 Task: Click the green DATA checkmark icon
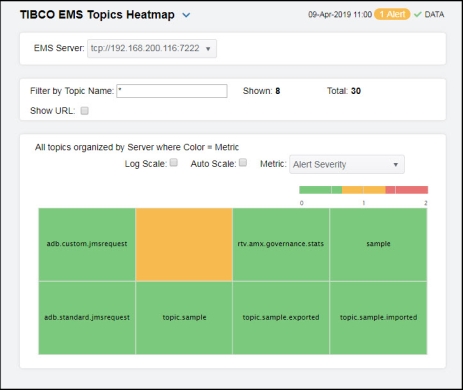tap(417, 15)
